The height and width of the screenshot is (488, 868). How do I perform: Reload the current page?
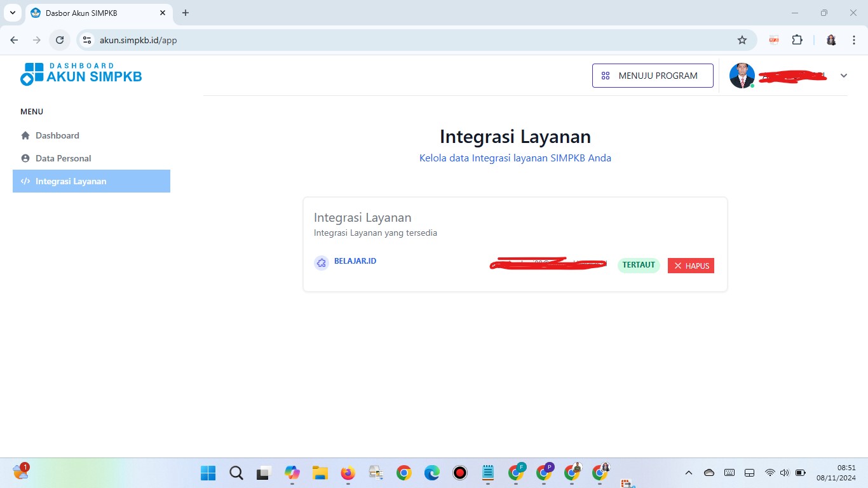coord(60,40)
